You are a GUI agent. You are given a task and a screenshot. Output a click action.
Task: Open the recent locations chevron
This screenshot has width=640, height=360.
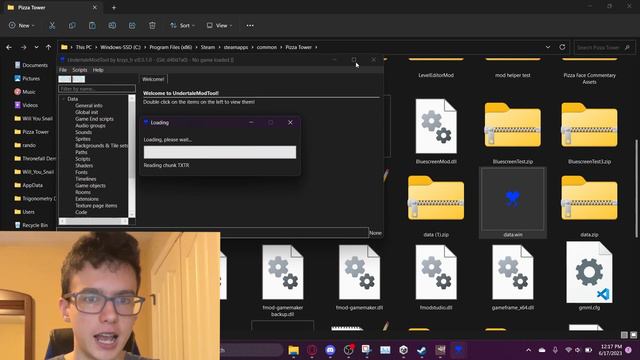[36, 47]
